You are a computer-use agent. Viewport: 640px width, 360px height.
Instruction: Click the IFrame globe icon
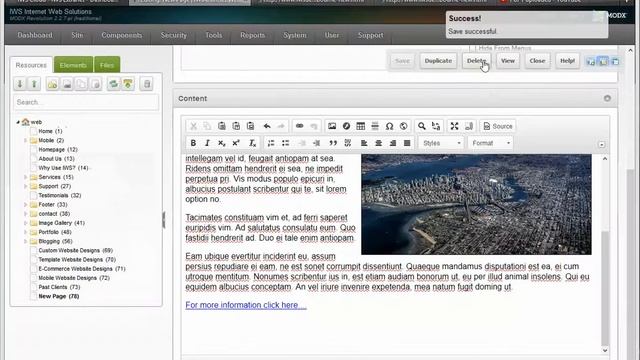click(x=404, y=126)
